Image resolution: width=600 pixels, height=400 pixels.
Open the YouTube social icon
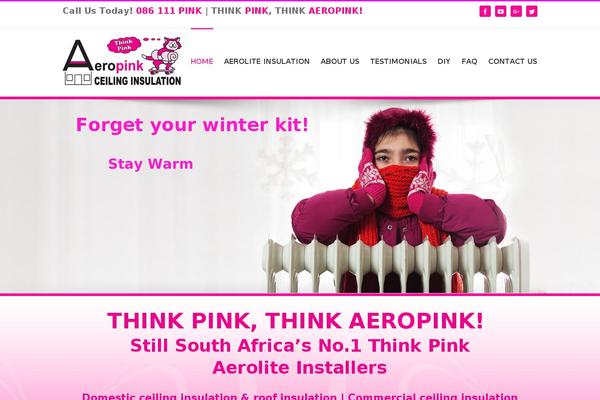point(501,11)
